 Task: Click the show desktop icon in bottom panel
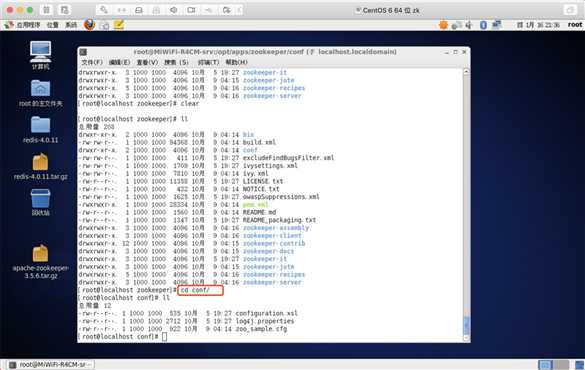coord(579,364)
